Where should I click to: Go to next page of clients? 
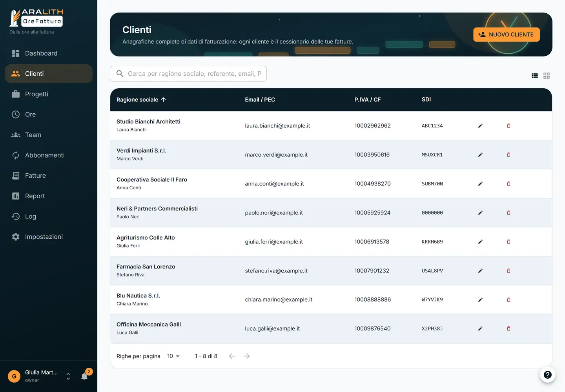pos(247,356)
